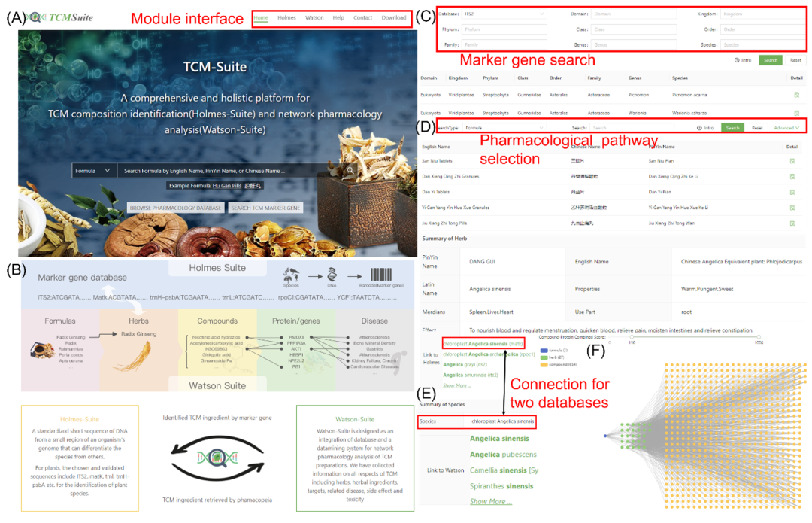Open the Contact menu item

[x=362, y=17]
